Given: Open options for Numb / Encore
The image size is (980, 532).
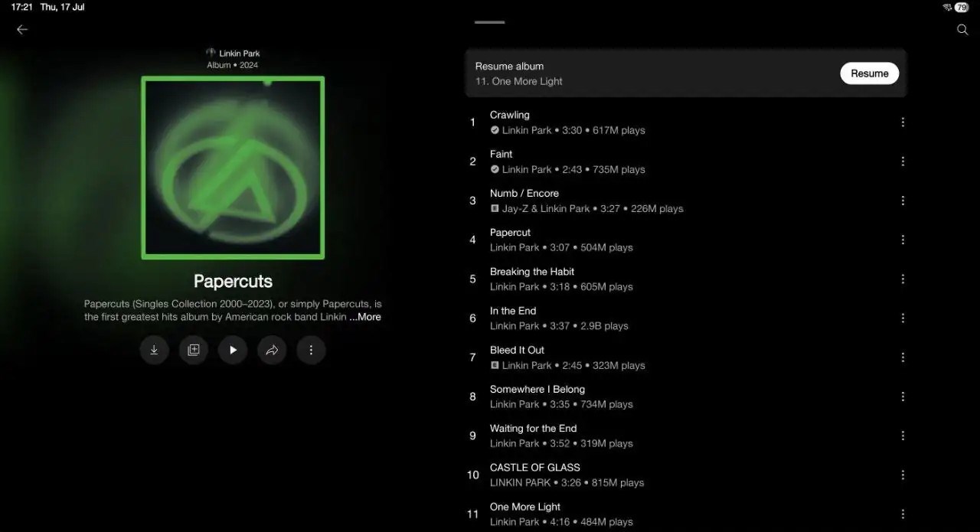Looking at the screenshot, I should (903, 201).
